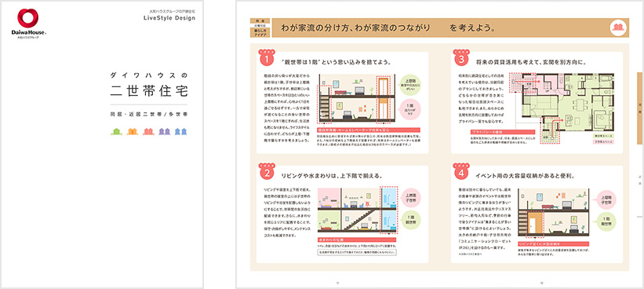This screenshot has height=289, width=644.
Task: Click the round house icon in the banner
Action: 617,27
